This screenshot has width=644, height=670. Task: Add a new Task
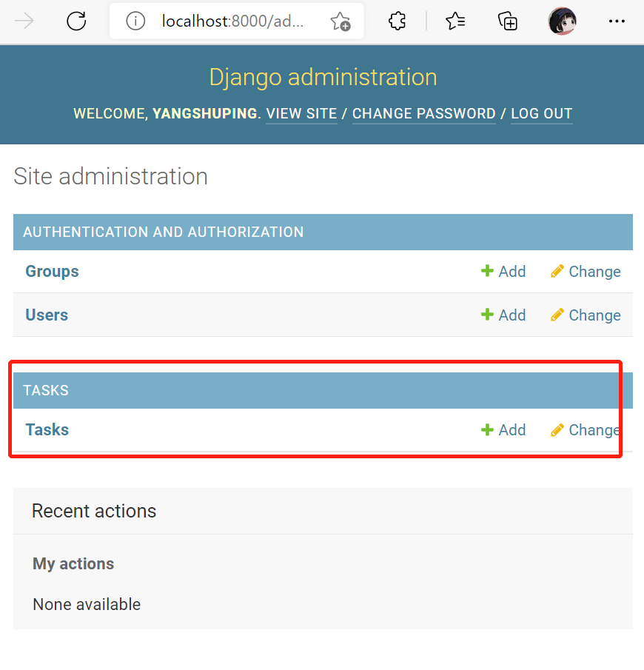point(503,430)
